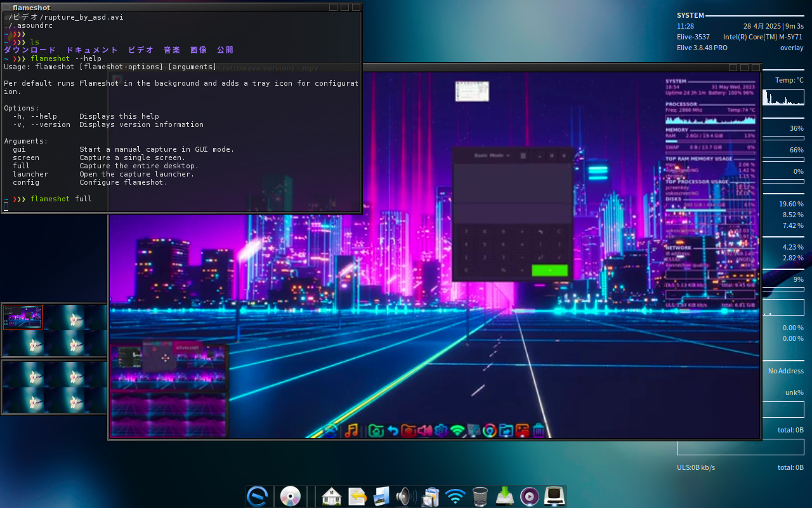Click the 'Arguments:' heading in terminal

coord(26,141)
